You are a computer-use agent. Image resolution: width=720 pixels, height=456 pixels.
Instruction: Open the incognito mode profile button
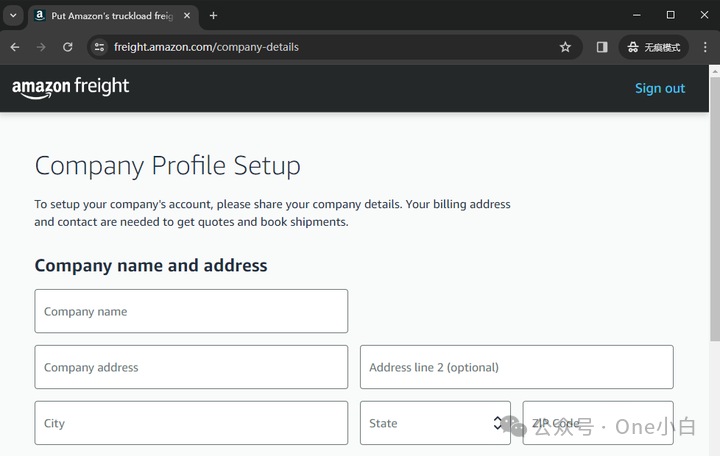[653, 47]
